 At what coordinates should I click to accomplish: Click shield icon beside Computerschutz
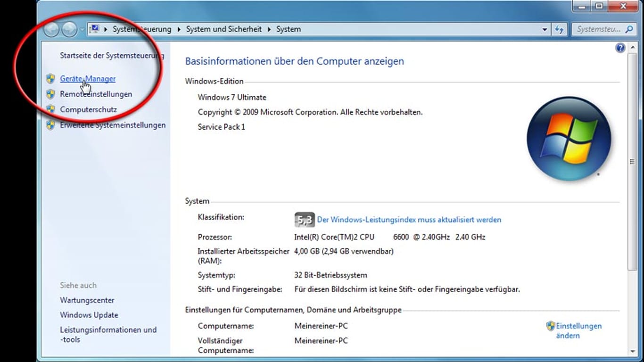tap(50, 109)
